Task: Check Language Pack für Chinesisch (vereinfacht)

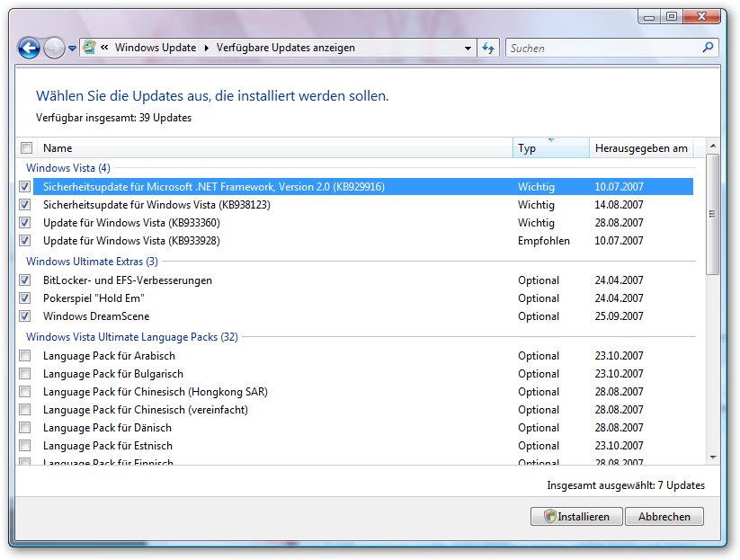Action: pyautogui.click(x=25, y=410)
